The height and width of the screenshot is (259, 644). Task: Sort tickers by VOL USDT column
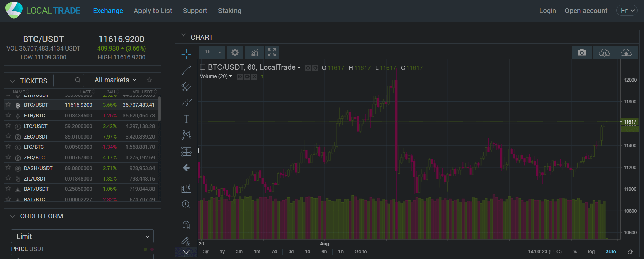click(x=145, y=92)
